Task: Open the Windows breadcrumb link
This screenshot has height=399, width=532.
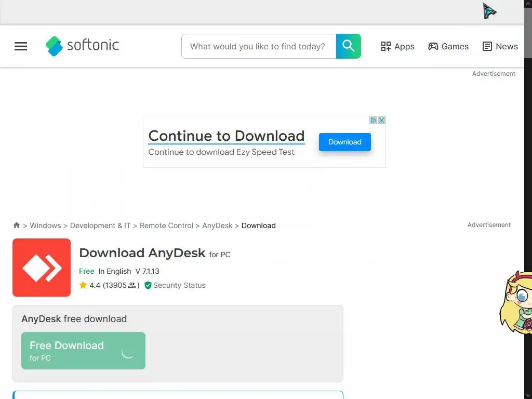Action: pos(46,225)
